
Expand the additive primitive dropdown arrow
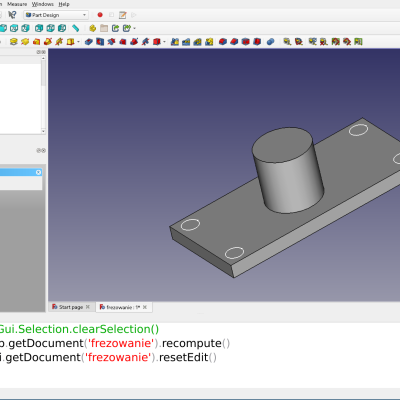pyautogui.click(x=78, y=42)
